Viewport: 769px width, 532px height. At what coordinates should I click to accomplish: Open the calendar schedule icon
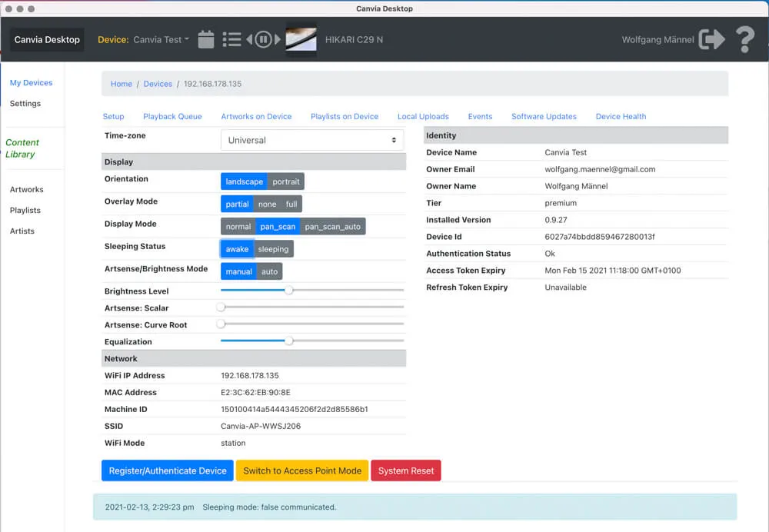click(206, 40)
